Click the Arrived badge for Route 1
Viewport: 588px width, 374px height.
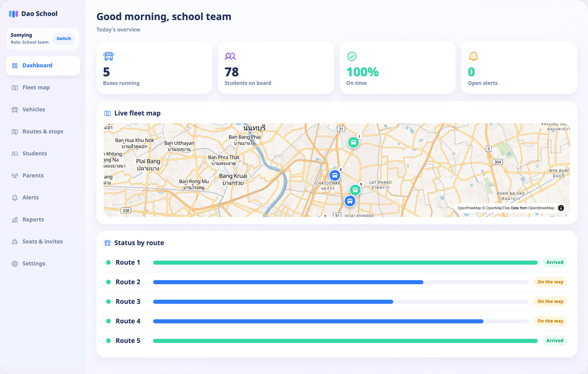pyautogui.click(x=555, y=262)
